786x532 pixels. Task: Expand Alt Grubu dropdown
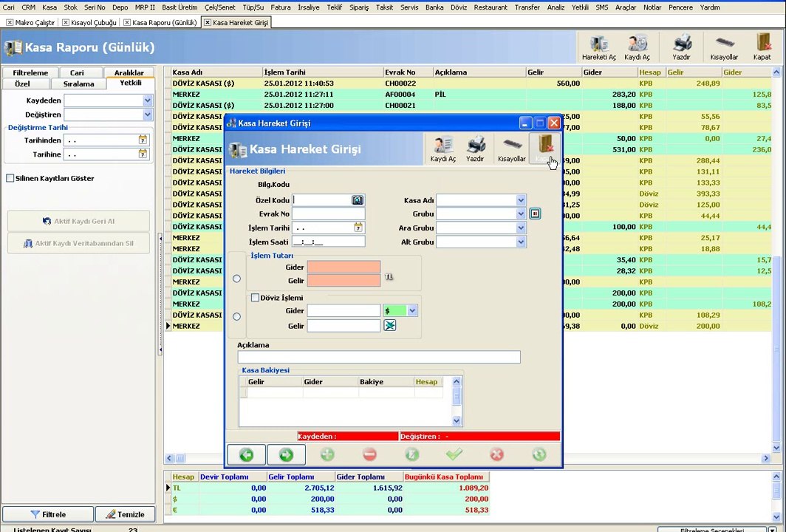[521, 242]
